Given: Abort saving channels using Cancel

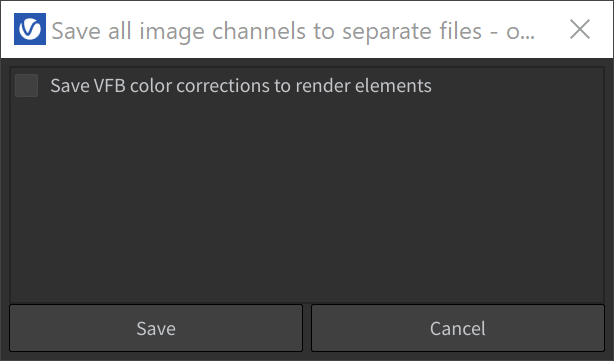Looking at the screenshot, I should (x=458, y=328).
